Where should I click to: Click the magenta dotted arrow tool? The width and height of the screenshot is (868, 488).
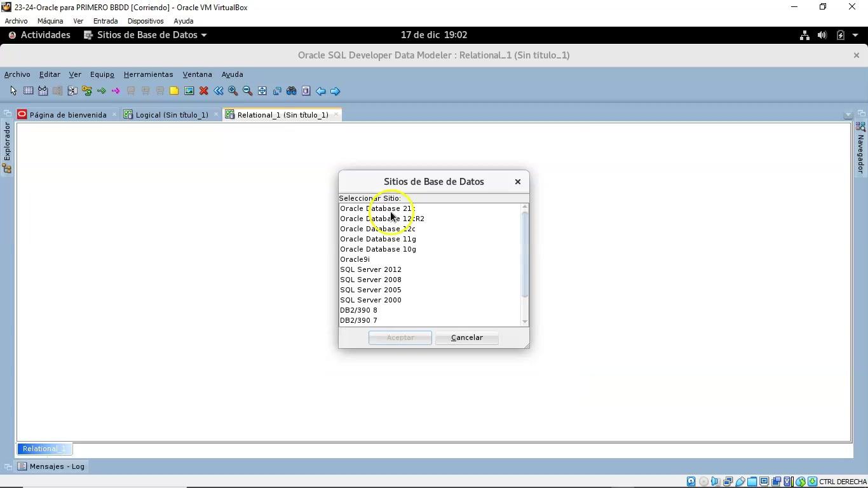(116, 91)
